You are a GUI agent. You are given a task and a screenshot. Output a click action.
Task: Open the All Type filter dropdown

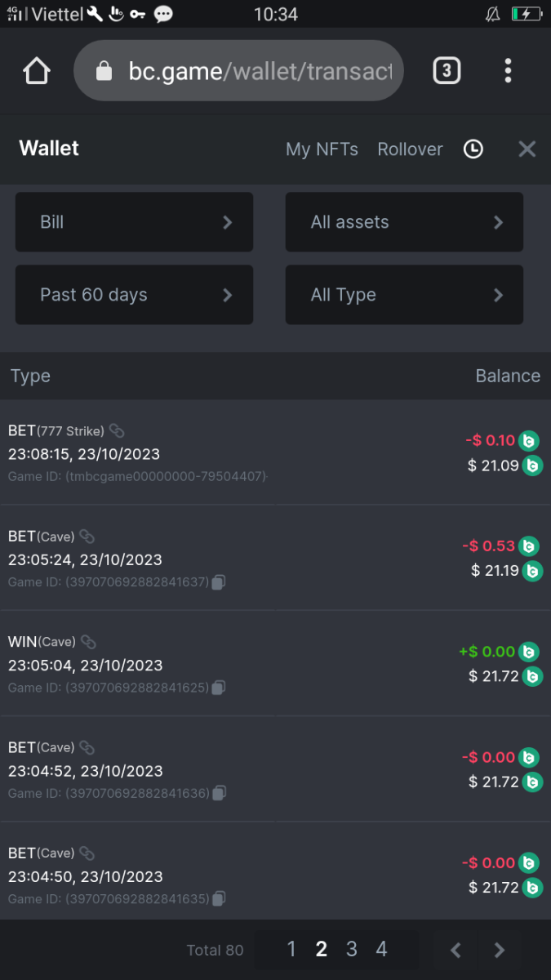(x=404, y=295)
